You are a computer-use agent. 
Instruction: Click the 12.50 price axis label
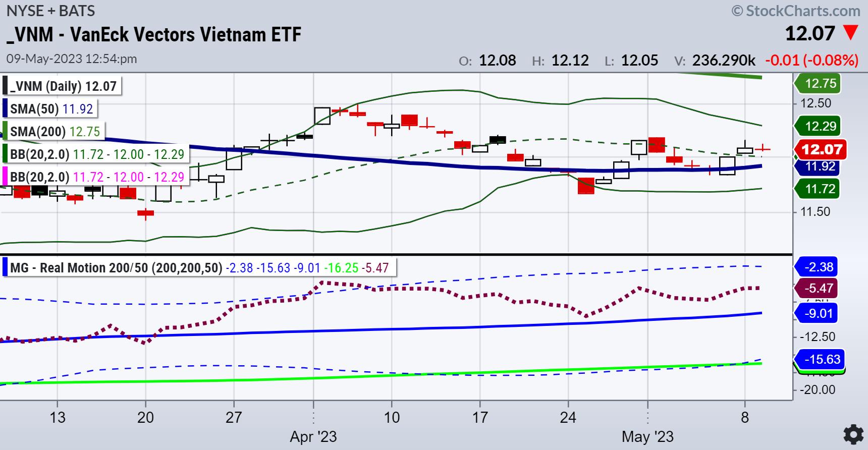(x=816, y=103)
